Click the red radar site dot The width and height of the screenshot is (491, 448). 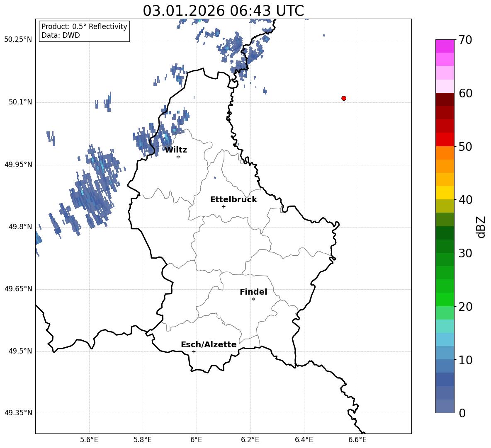point(344,98)
